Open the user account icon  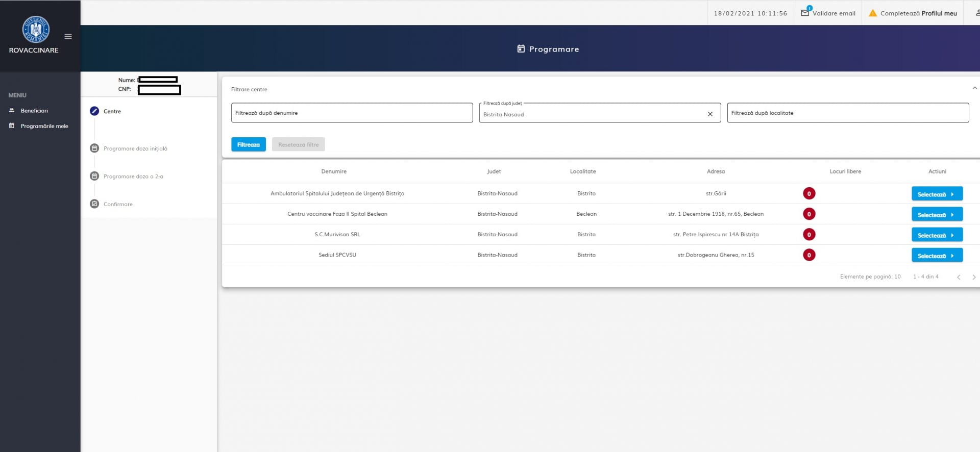coord(977,13)
